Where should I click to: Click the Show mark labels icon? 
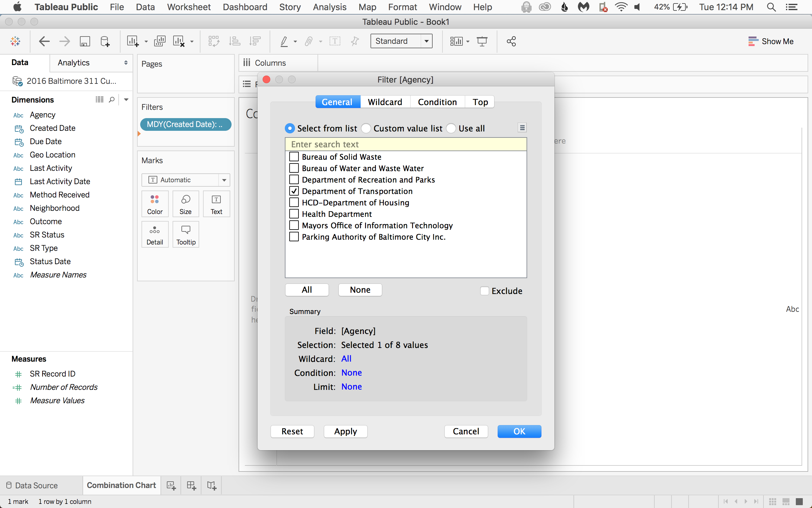335,41
